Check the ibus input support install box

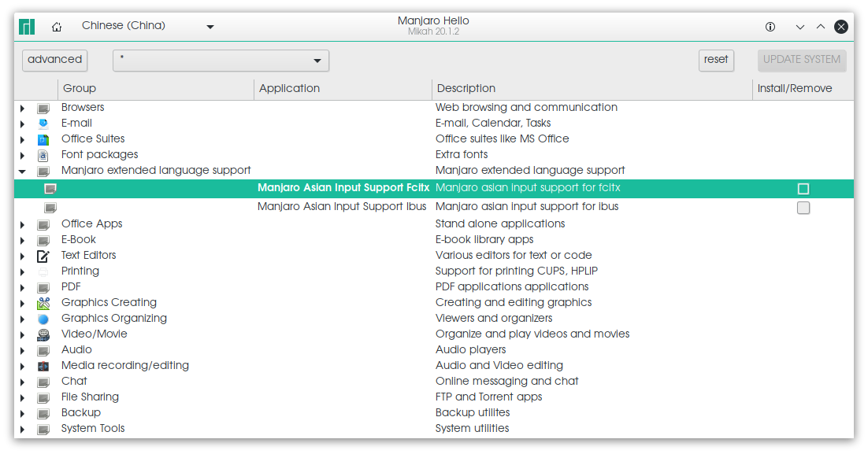tap(803, 208)
